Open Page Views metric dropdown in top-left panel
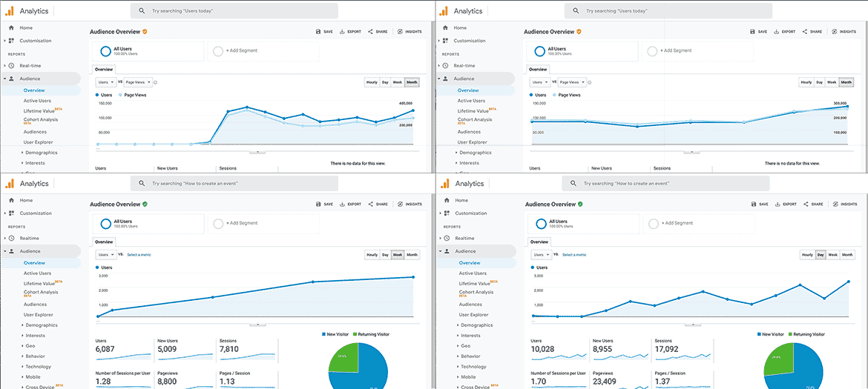Viewport: 868px width, 389px height. [139, 82]
